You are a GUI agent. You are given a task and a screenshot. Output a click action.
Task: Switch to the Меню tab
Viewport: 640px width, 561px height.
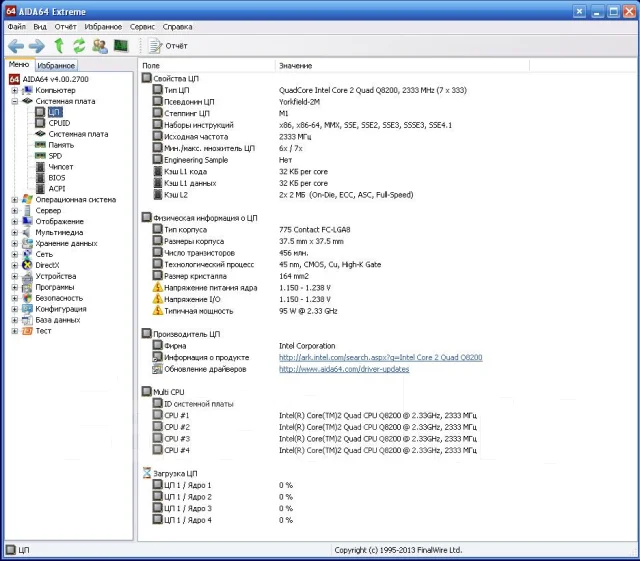click(x=19, y=65)
